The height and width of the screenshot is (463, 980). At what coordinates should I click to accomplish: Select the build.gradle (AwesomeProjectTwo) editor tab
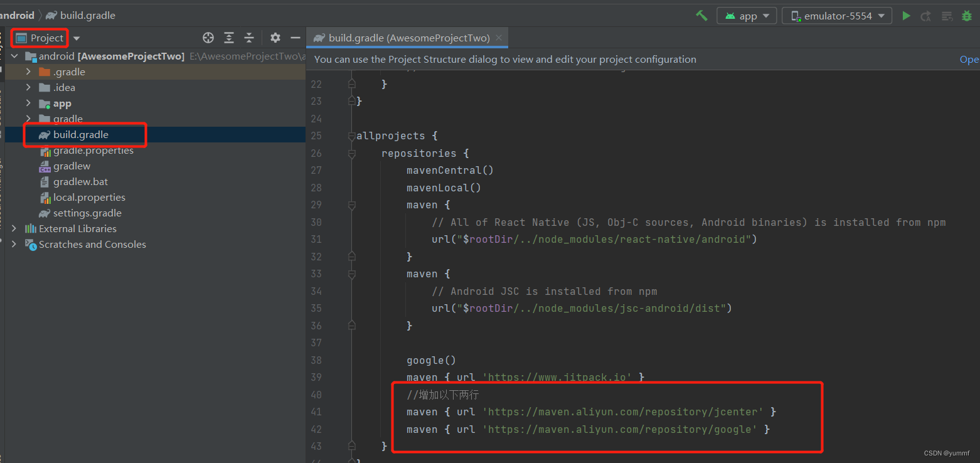408,38
